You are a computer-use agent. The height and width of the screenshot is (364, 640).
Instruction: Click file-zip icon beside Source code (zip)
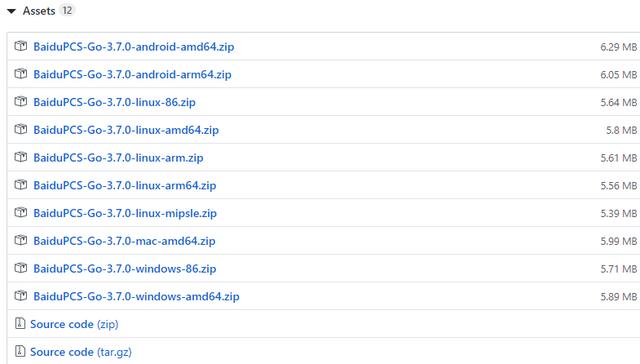(x=20, y=324)
